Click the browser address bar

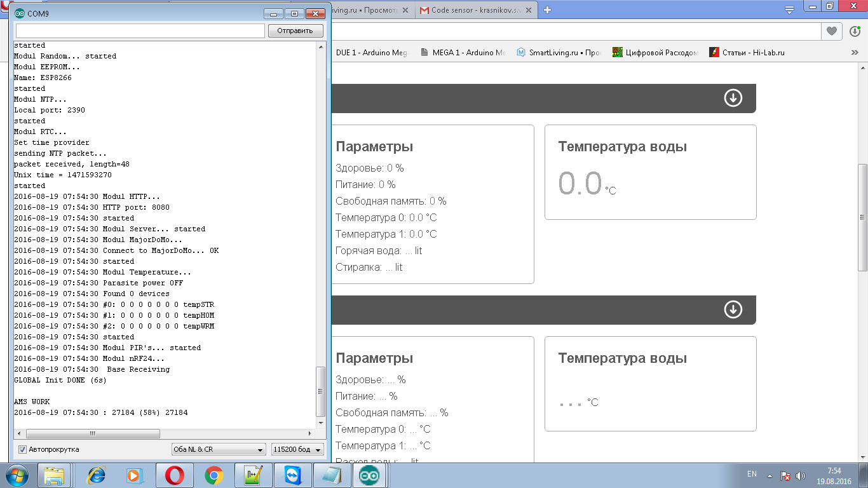575,31
